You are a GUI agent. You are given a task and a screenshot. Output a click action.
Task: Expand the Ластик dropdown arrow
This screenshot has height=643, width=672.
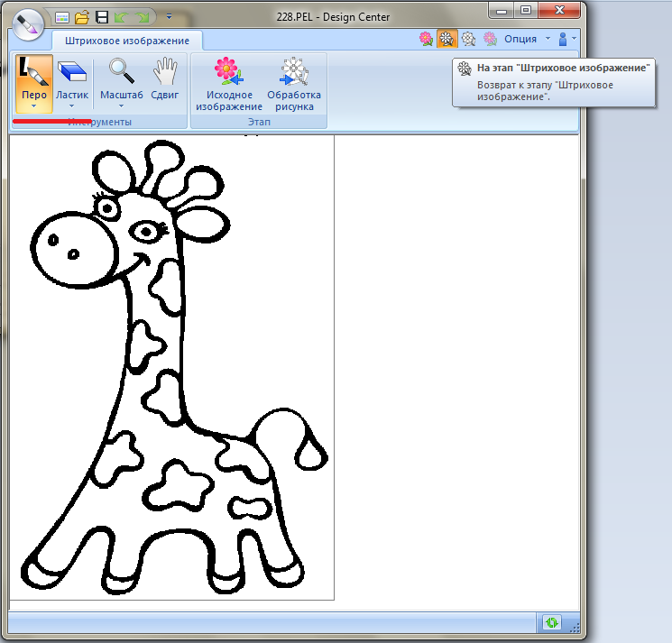[x=72, y=106]
